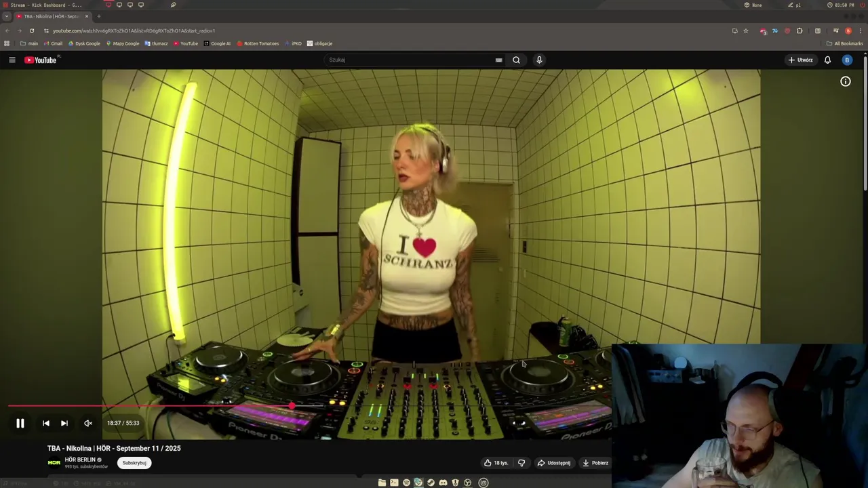Open the account avatar menu on YouTube
The image size is (868, 488).
coord(847,60)
